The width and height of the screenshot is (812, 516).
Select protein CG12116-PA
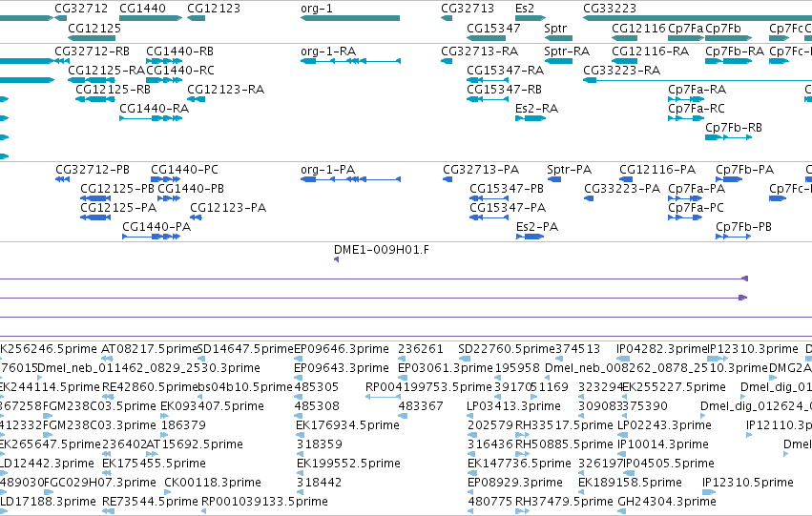click(657, 170)
